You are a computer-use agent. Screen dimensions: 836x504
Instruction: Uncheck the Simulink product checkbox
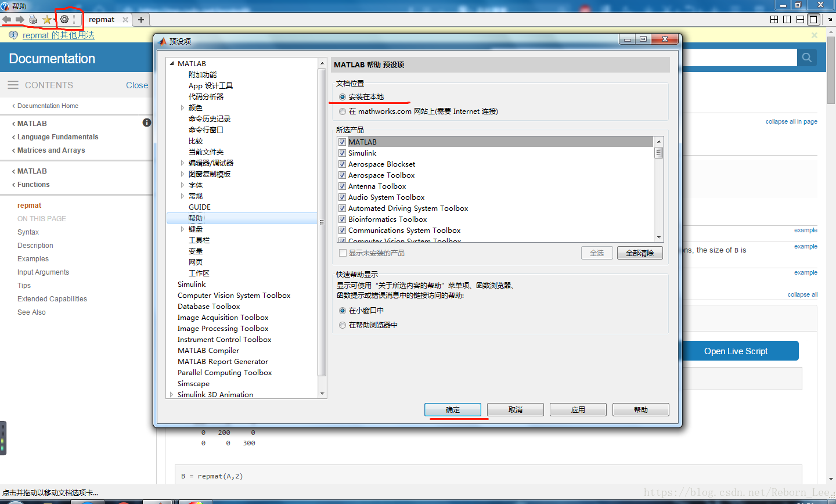[x=343, y=153]
